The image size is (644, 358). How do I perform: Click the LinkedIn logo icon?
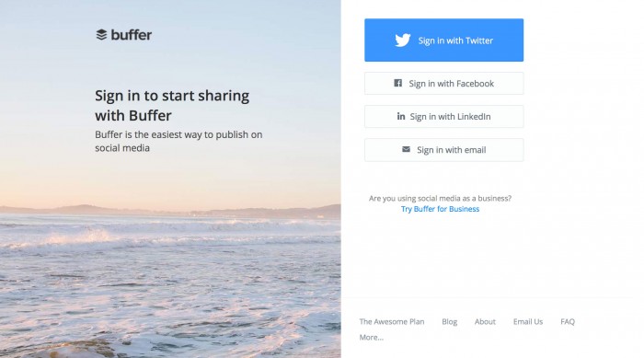pos(401,116)
